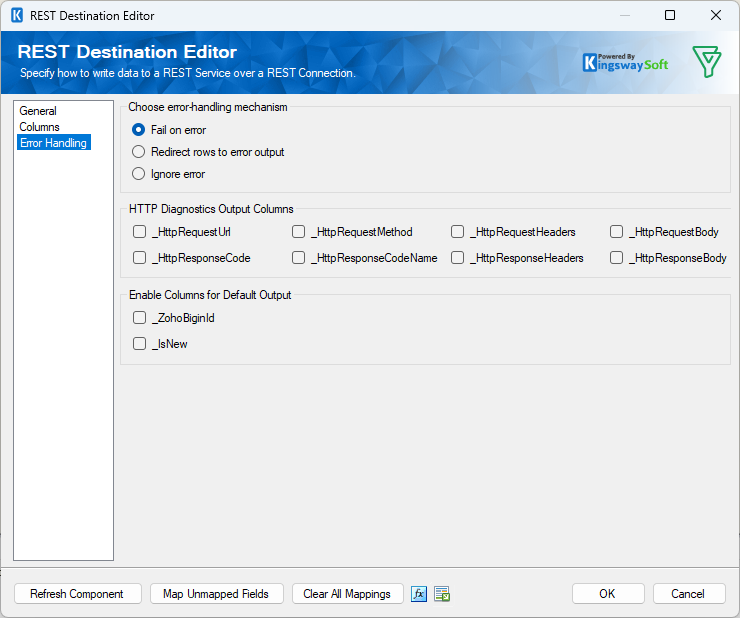This screenshot has width=740, height=618.
Task: Confirm with the OK button
Action: click(x=608, y=593)
